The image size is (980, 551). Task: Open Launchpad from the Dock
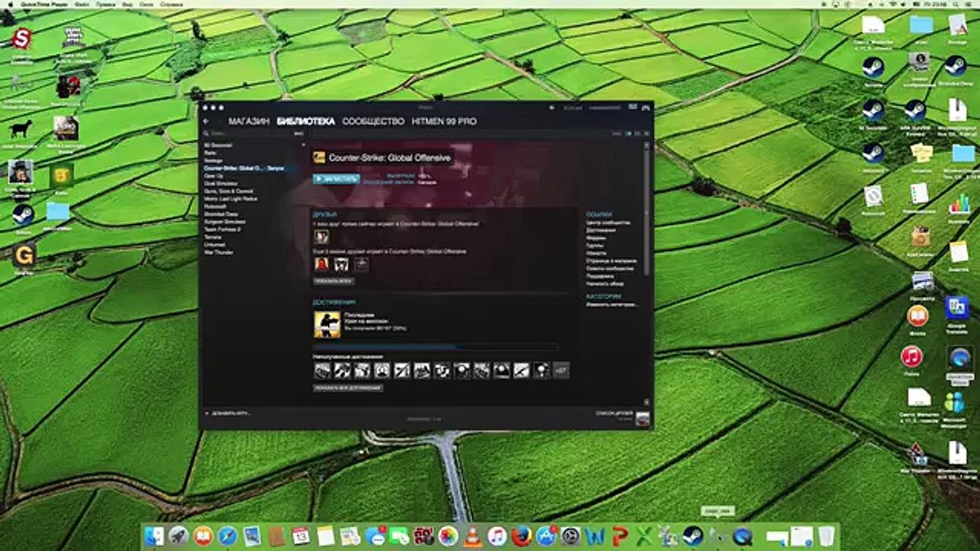click(x=178, y=536)
